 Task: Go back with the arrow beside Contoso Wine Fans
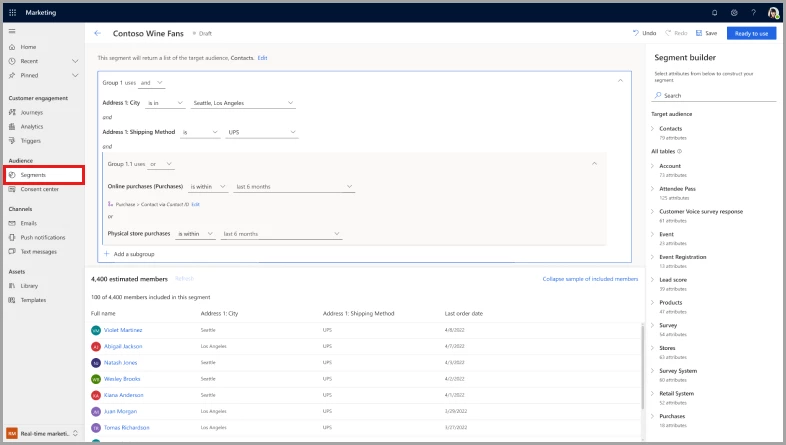[x=97, y=33]
